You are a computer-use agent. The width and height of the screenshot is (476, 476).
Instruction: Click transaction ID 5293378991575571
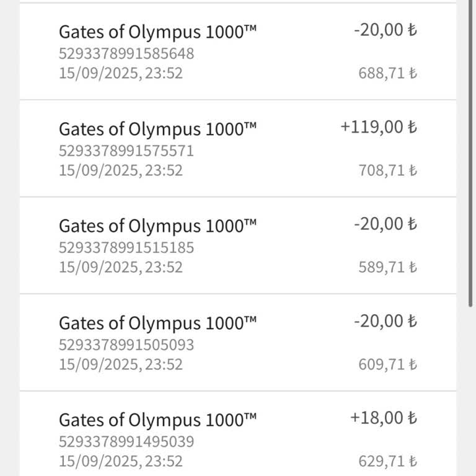tap(126, 151)
